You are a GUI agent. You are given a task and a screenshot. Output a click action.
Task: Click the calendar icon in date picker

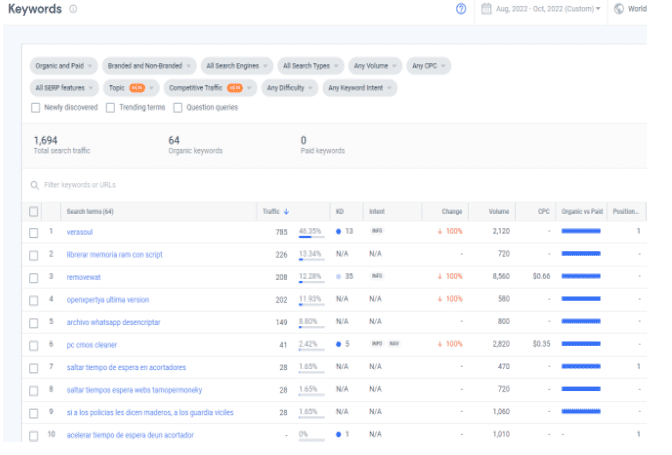coord(487,9)
